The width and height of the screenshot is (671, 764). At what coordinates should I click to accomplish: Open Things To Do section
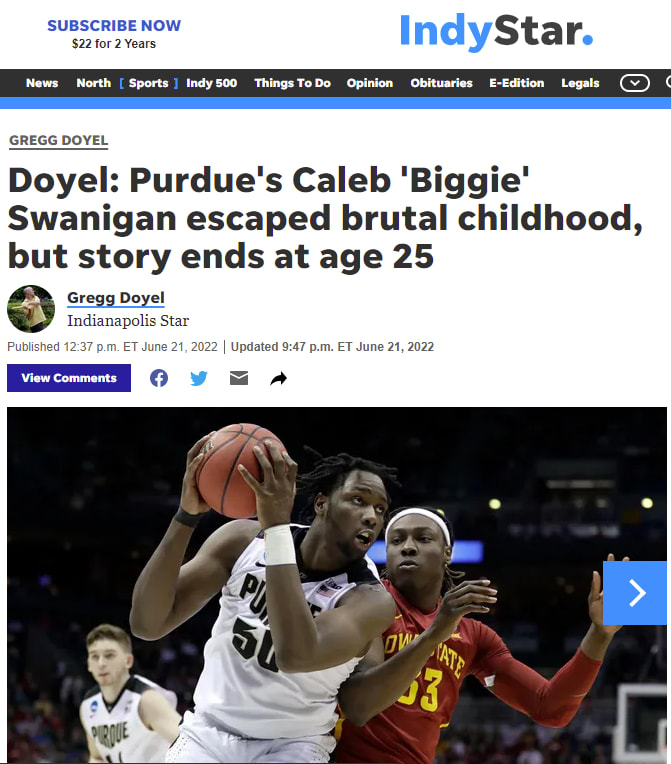[x=292, y=83]
